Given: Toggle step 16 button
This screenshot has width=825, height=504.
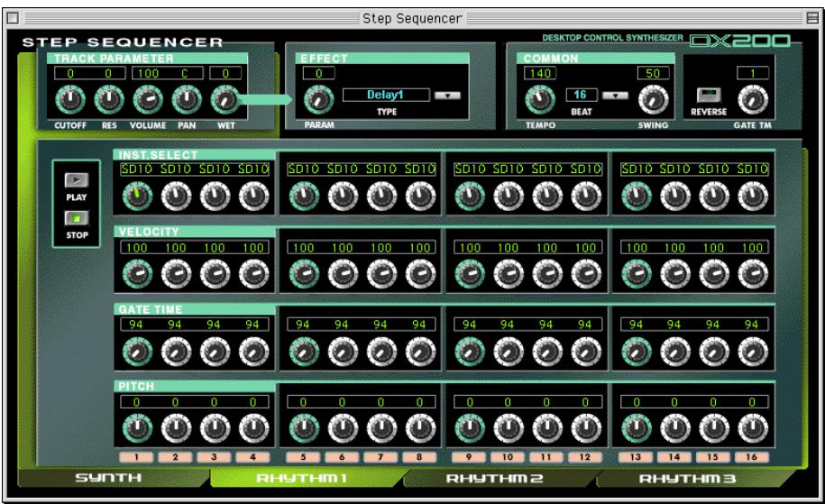Looking at the screenshot, I should pos(752,457).
